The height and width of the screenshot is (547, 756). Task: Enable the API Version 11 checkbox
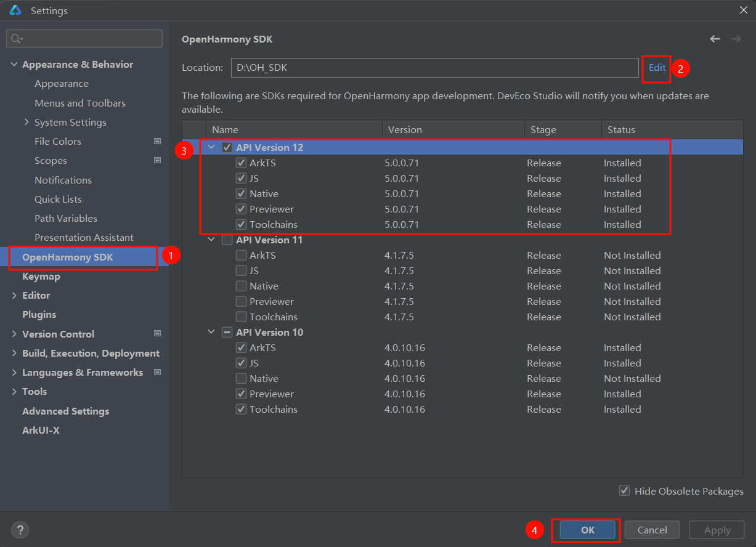[227, 240]
